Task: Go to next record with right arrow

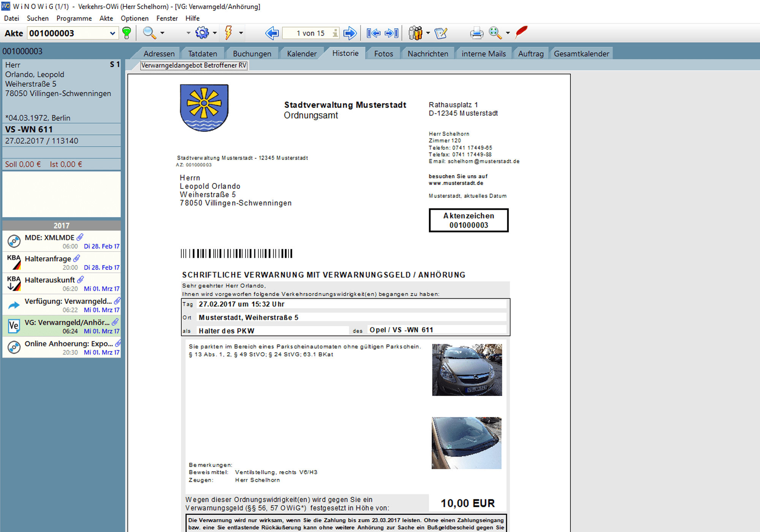Action: click(350, 33)
